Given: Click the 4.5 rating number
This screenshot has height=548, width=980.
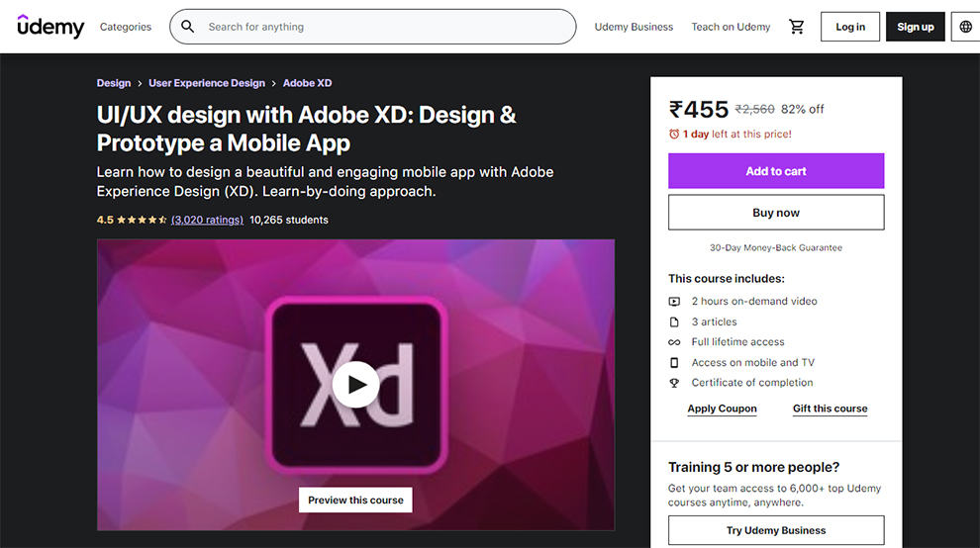Looking at the screenshot, I should (105, 220).
